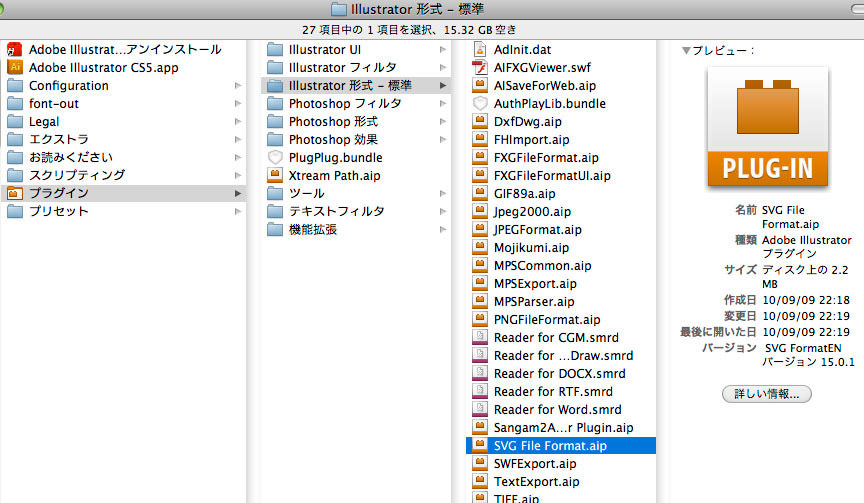Viewport: 864px width, 503px height.
Task: Click the folder icon in the window title
Action: click(338, 9)
